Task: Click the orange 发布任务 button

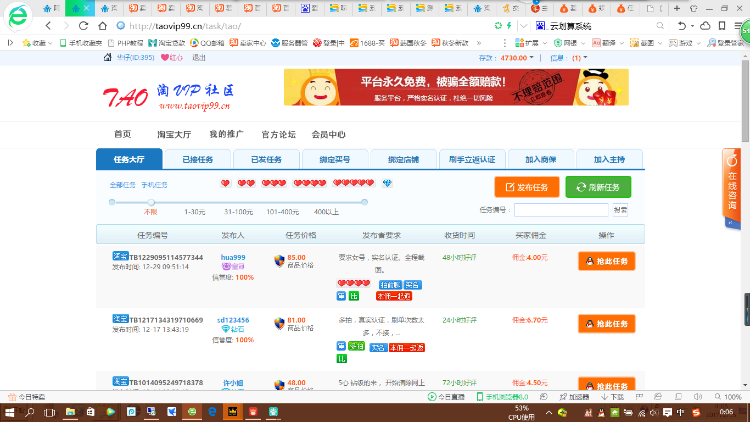Action: (x=527, y=187)
